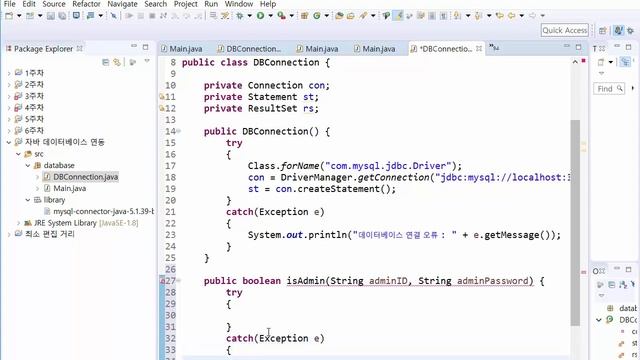Toggle the highlighted Mark Occurrences icon
The image size is (640, 360).
(x=398, y=16)
